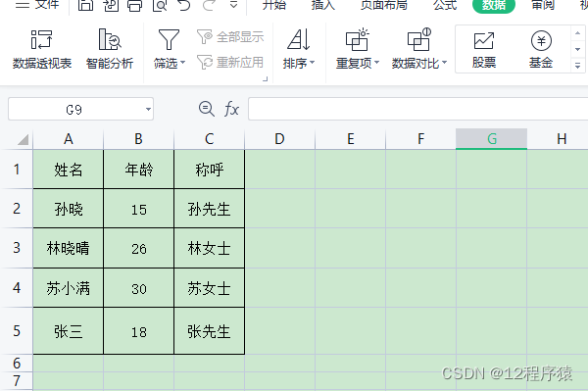
Task: Select cell containing 林女士
Action: tap(210, 248)
